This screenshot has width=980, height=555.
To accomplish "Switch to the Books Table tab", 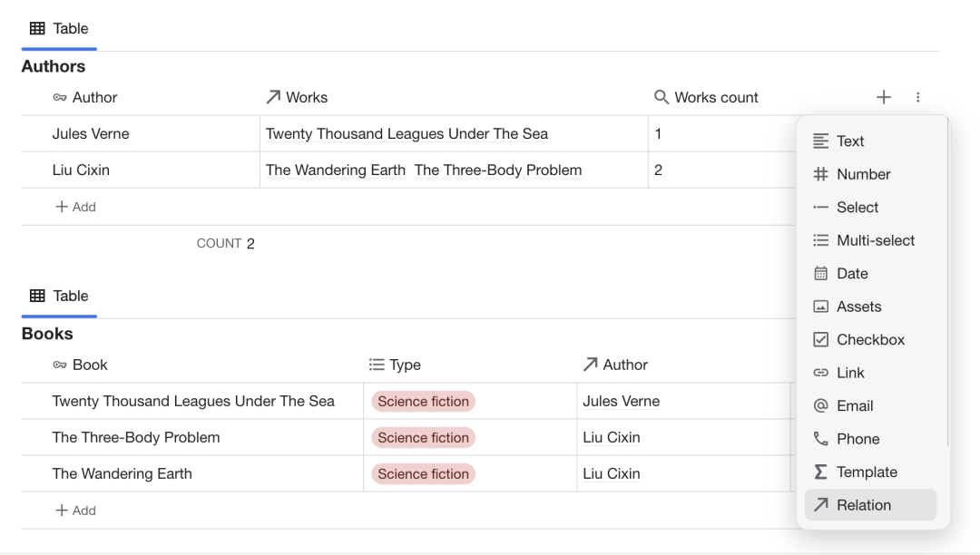I will point(59,297).
